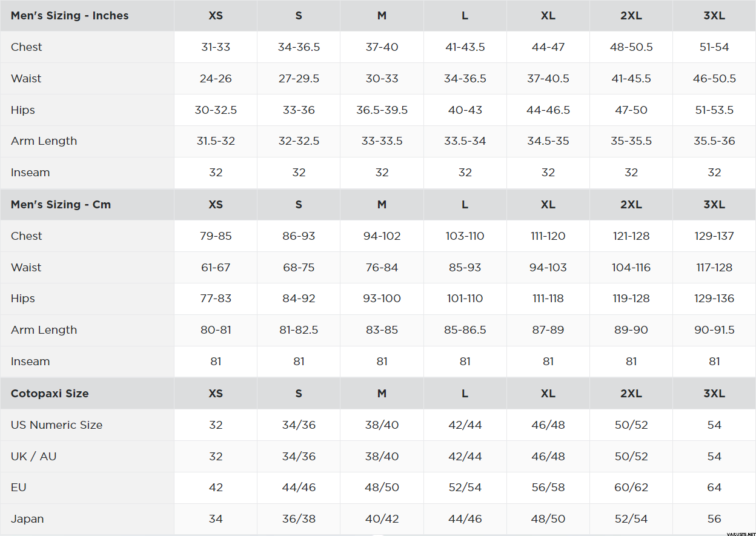Select arm length value "33.5-34" for L
The image size is (756, 536).
click(x=465, y=141)
